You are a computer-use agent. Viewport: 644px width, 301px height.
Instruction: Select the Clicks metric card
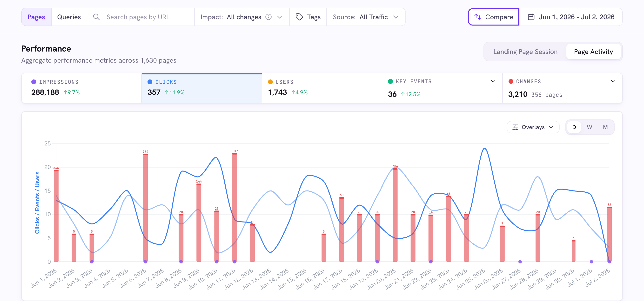201,88
